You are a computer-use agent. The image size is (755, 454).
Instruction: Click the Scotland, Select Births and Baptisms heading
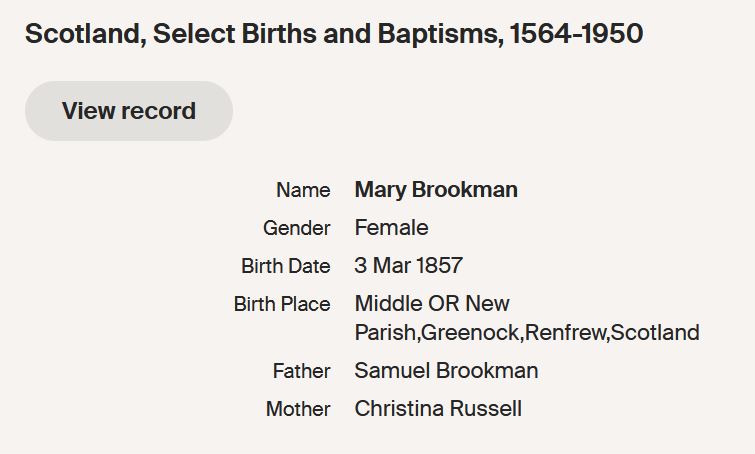[333, 34]
